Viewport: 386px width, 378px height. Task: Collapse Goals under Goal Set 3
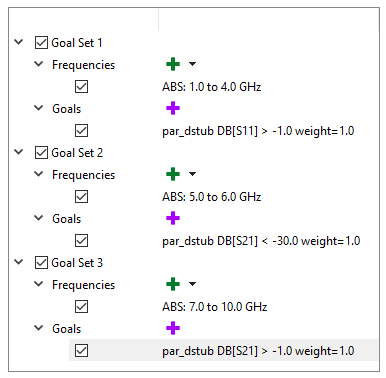click(39, 328)
